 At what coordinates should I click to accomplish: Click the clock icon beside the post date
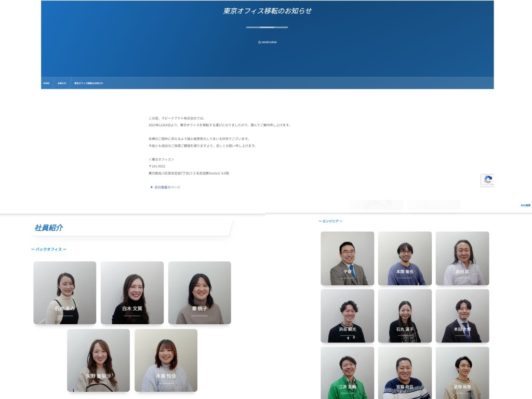(x=259, y=42)
